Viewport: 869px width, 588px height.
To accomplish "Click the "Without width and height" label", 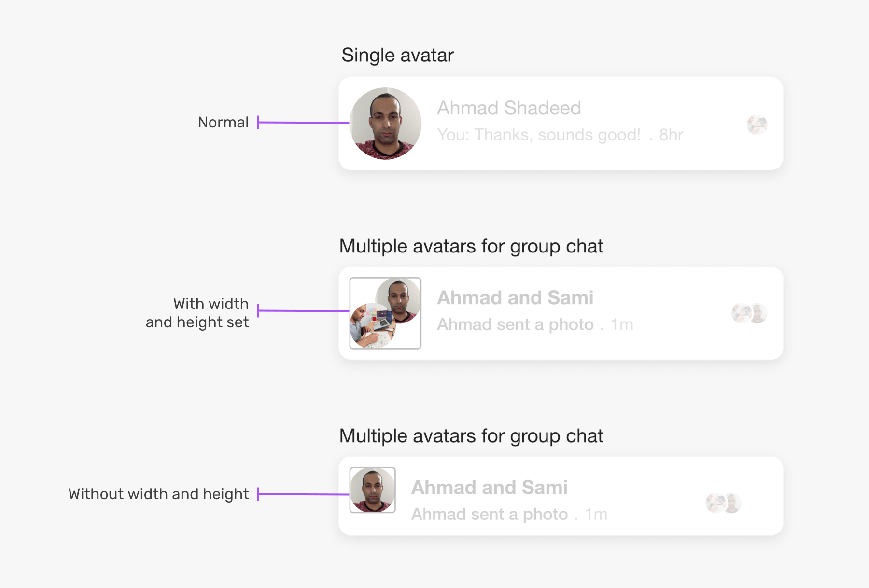I will click(x=158, y=494).
